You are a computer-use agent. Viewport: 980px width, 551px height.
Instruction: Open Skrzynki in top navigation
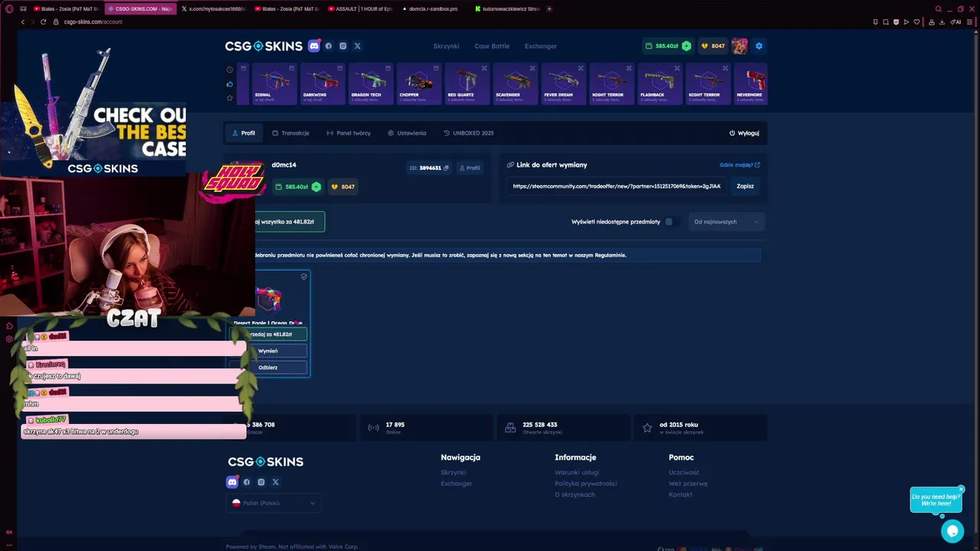click(x=446, y=46)
